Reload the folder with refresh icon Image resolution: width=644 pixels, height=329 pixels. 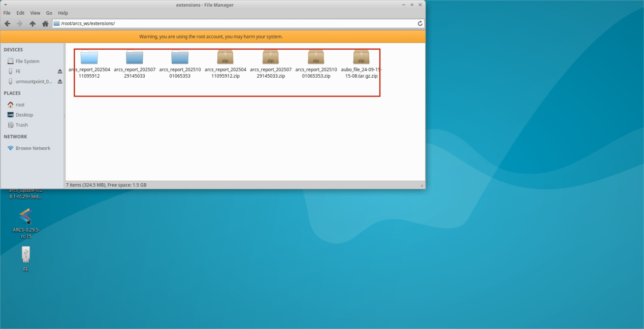(x=420, y=23)
